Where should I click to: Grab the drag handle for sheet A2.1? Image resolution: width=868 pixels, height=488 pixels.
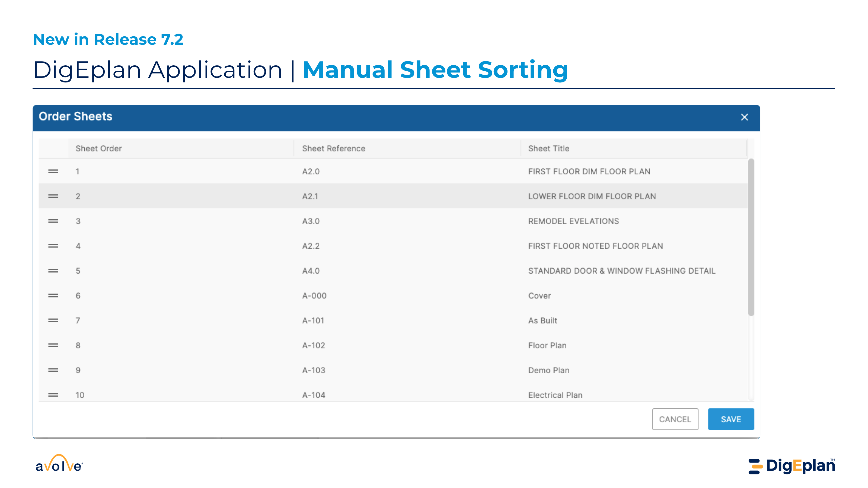53,196
